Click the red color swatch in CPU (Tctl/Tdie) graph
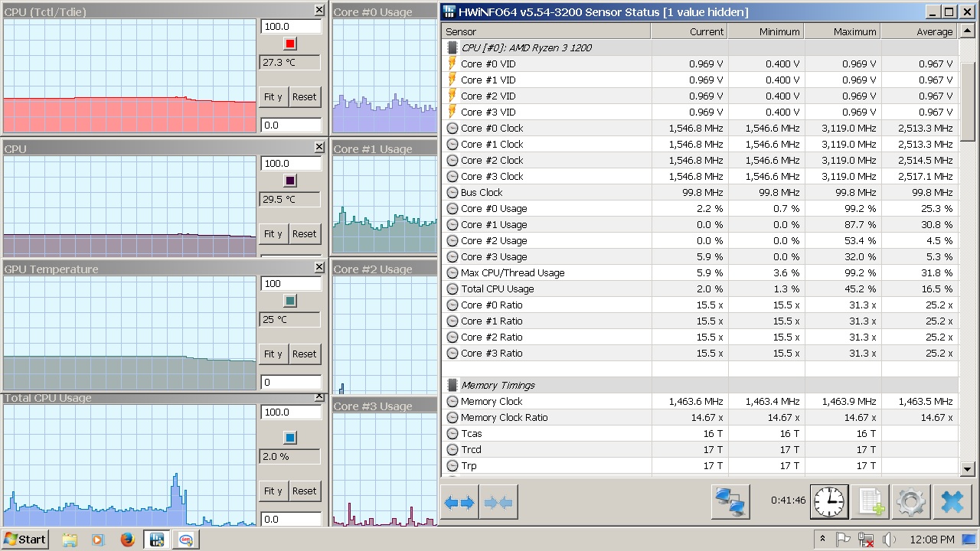The width and height of the screenshot is (980, 551). [x=290, y=44]
